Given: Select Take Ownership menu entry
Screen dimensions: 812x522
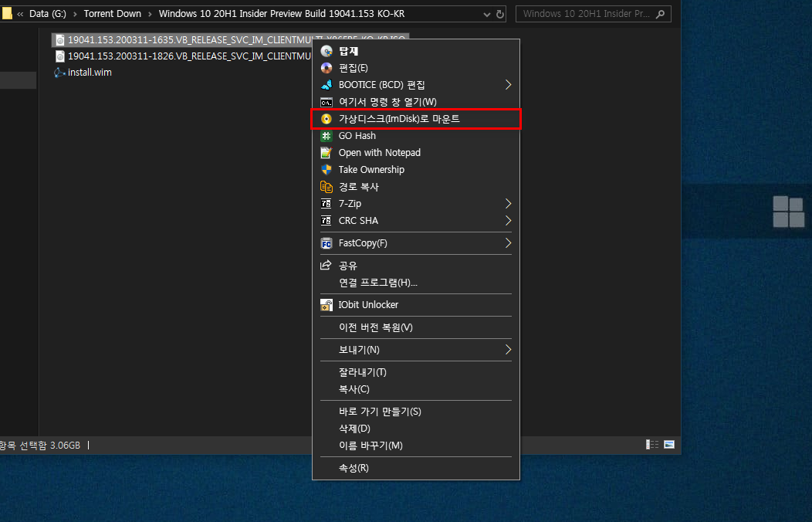Looking at the screenshot, I should tap(416, 170).
